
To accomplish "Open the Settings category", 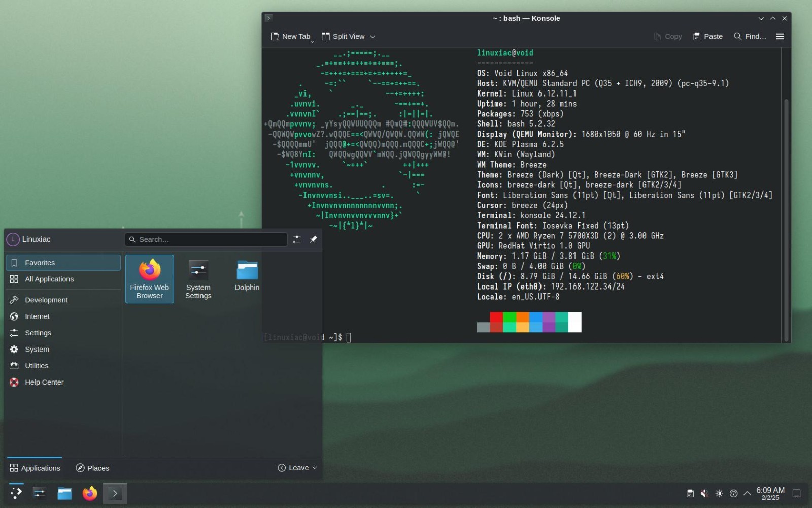I will pyautogui.click(x=63, y=333).
